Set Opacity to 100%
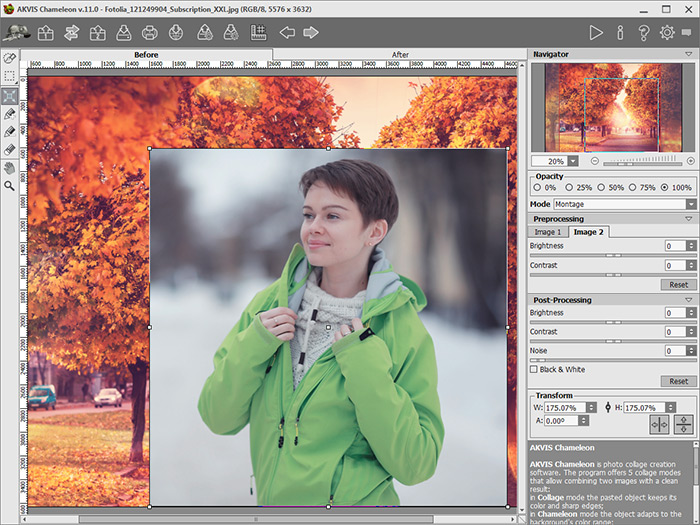The width and height of the screenshot is (700, 525). [664, 188]
